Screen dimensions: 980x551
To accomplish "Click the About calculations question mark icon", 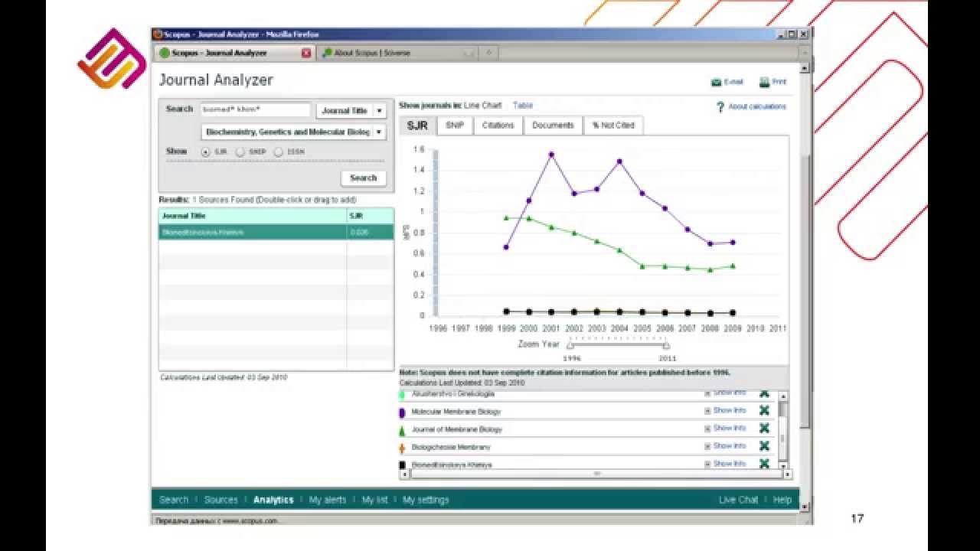I will [x=720, y=107].
